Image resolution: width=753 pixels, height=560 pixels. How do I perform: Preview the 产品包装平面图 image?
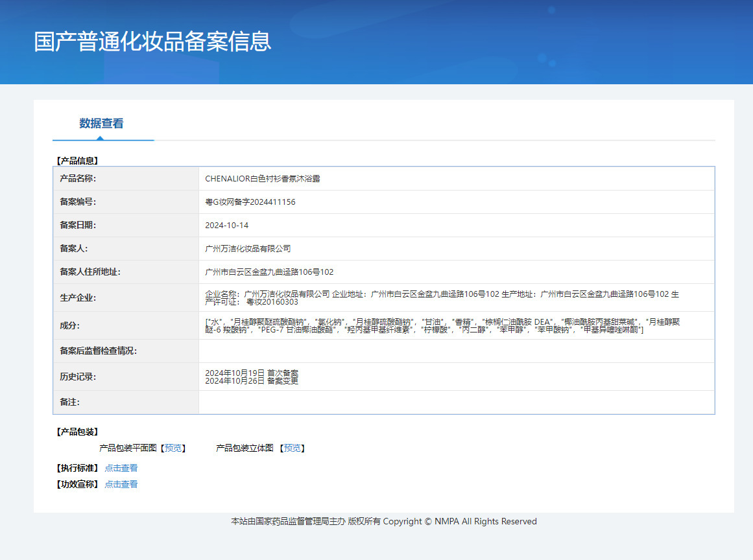click(173, 448)
